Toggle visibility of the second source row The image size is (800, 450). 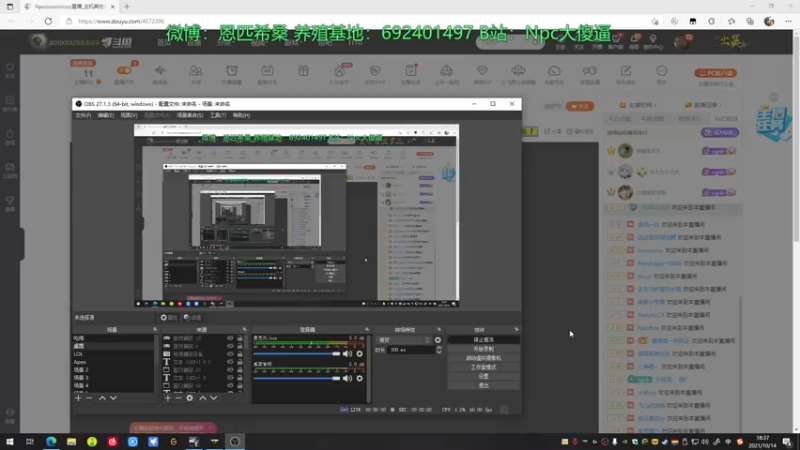pyautogui.click(x=230, y=346)
